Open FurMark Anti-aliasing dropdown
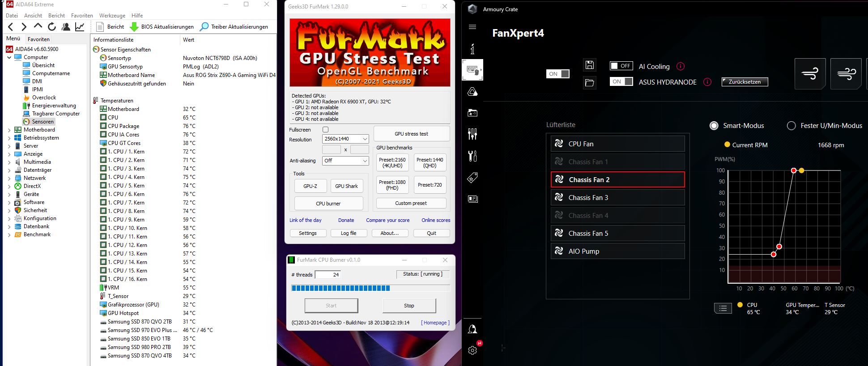The width and height of the screenshot is (868, 366). [346, 161]
